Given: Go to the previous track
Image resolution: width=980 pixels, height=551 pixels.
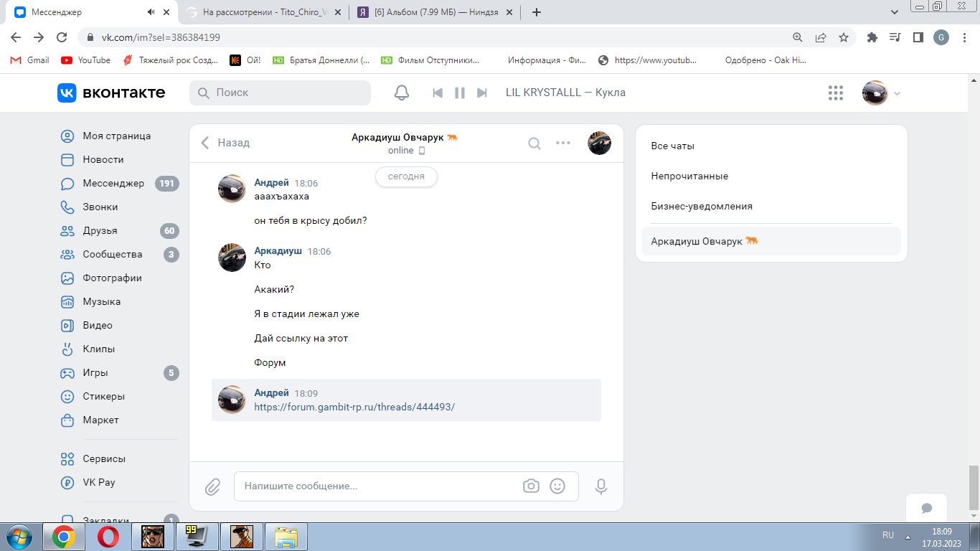Looking at the screenshot, I should click(x=438, y=93).
